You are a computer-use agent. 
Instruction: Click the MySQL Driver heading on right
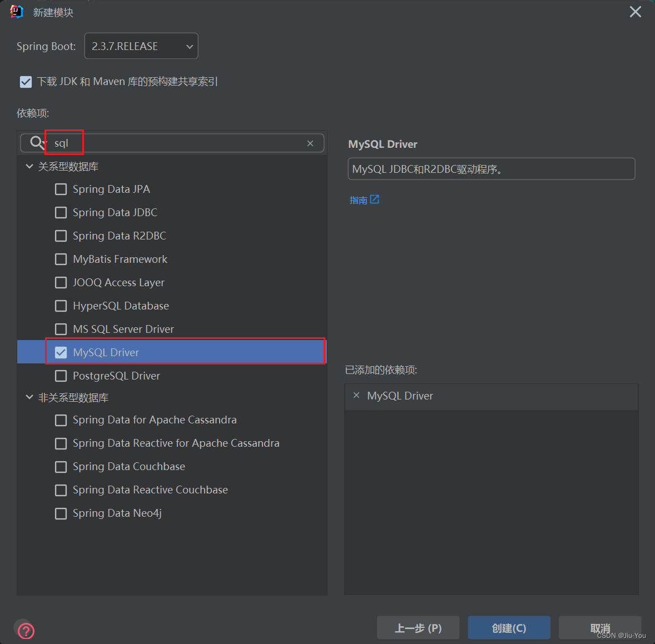(383, 144)
